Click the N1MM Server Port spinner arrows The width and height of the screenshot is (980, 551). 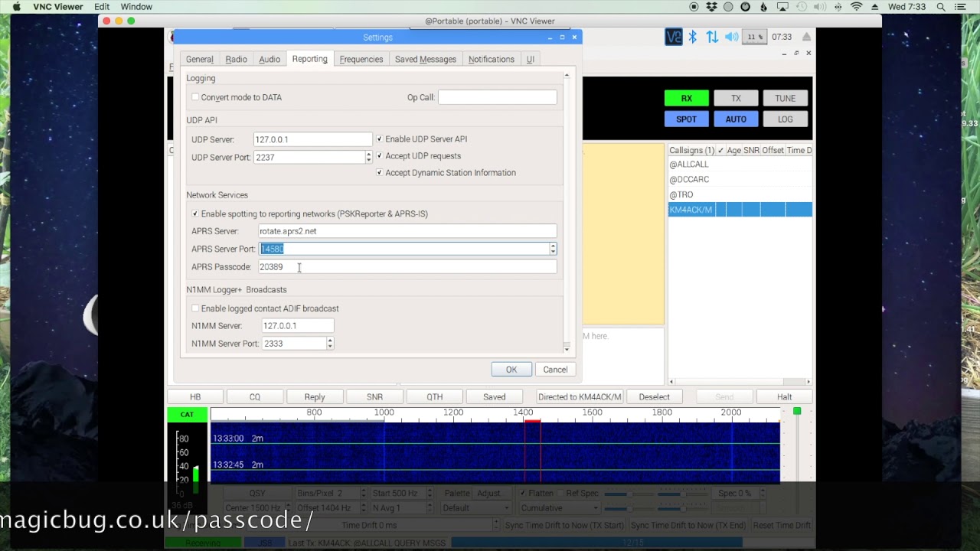pos(330,344)
